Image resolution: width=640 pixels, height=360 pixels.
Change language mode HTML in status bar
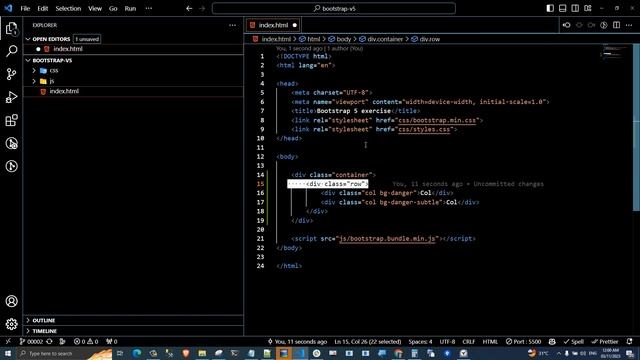[x=490, y=342]
